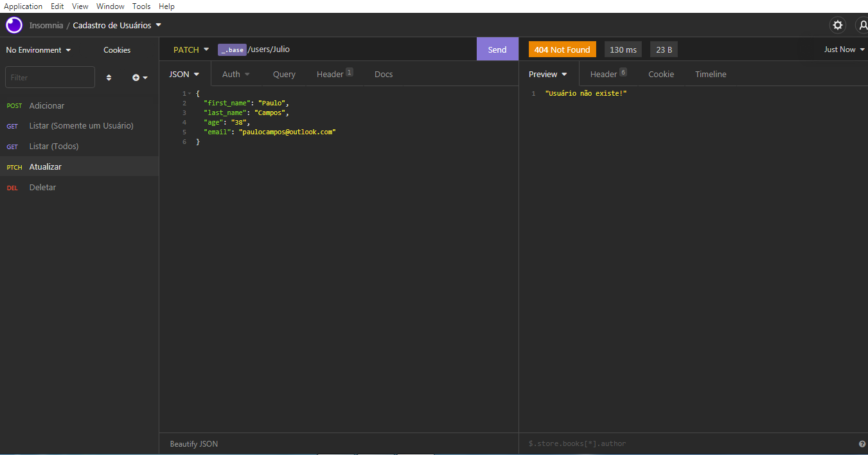Open the Tools menu

141,6
